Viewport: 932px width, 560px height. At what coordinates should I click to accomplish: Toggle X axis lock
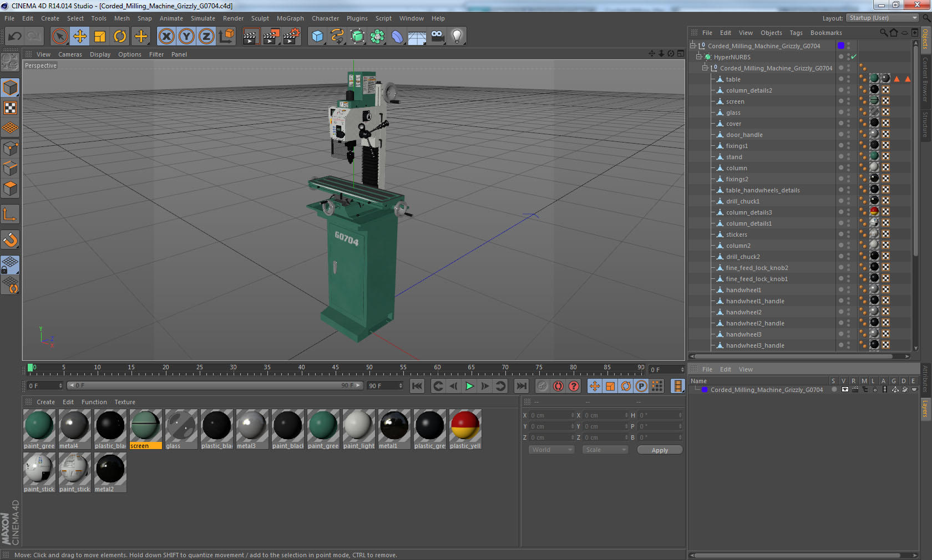coord(166,37)
